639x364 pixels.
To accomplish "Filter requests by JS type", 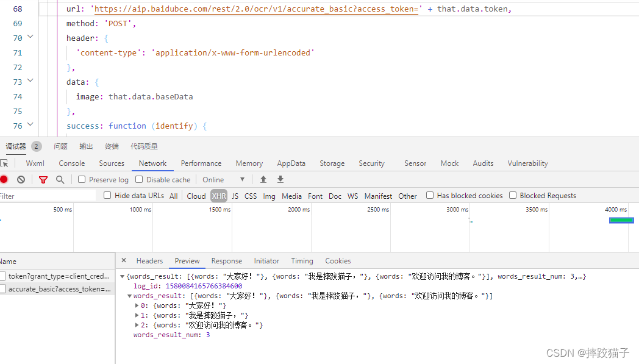I will (x=235, y=196).
